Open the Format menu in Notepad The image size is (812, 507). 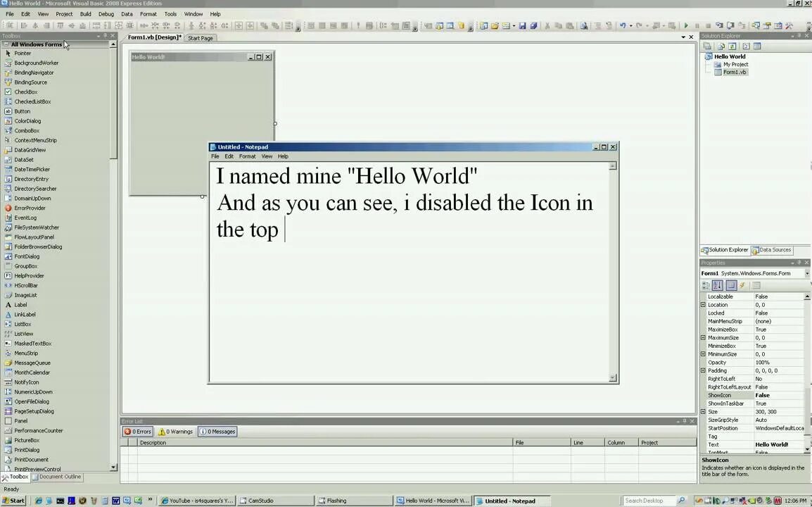[248, 156]
